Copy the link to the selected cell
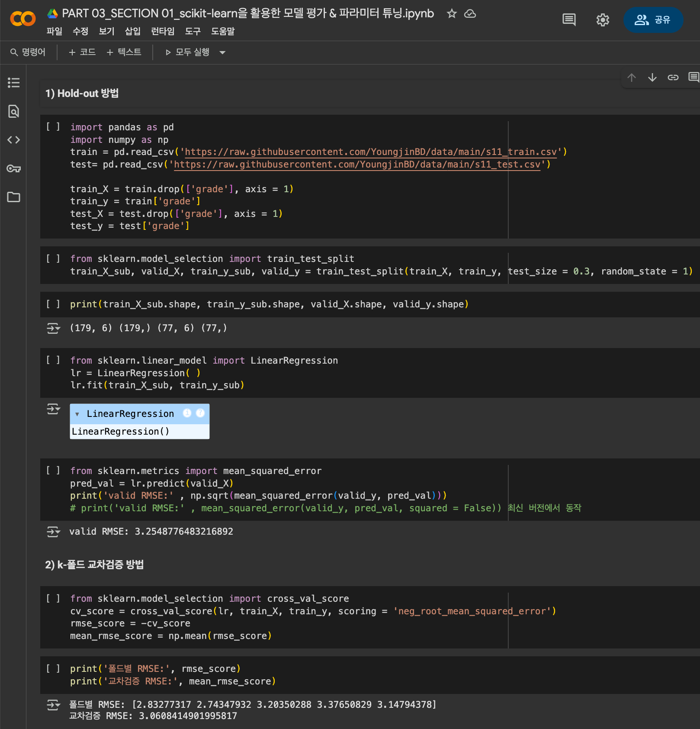The height and width of the screenshot is (729, 700). [x=673, y=77]
